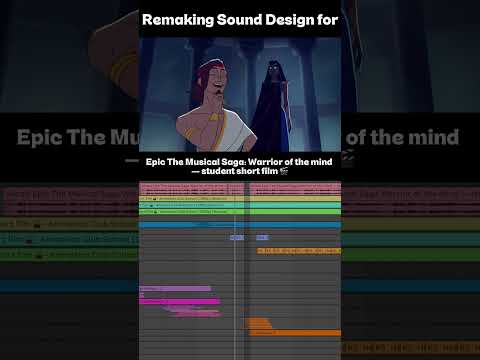Click the animated video preview frame
The width and height of the screenshot is (480, 360).
pos(240,94)
